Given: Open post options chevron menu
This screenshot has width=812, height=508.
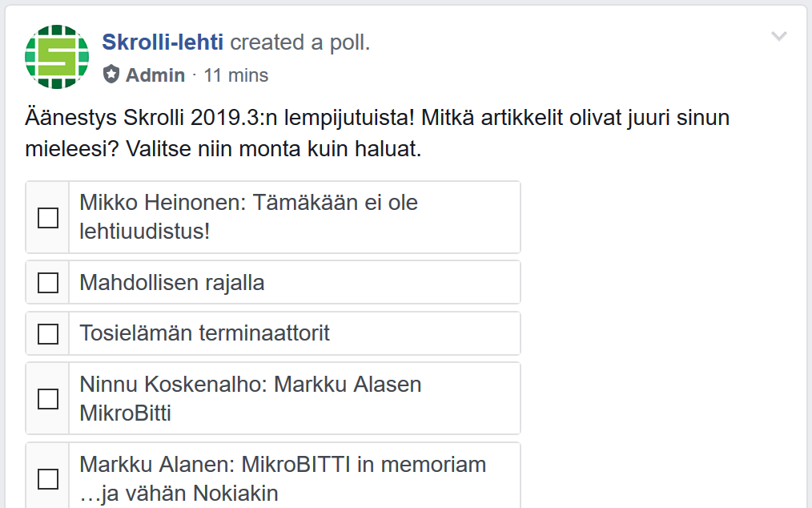Looking at the screenshot, I should point(778,37).
